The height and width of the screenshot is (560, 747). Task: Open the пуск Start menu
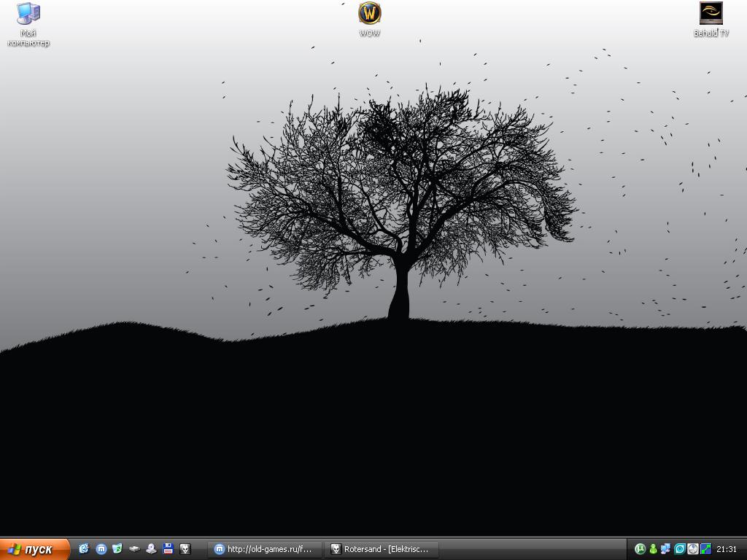pyautogui.click(x=34, y=549)
